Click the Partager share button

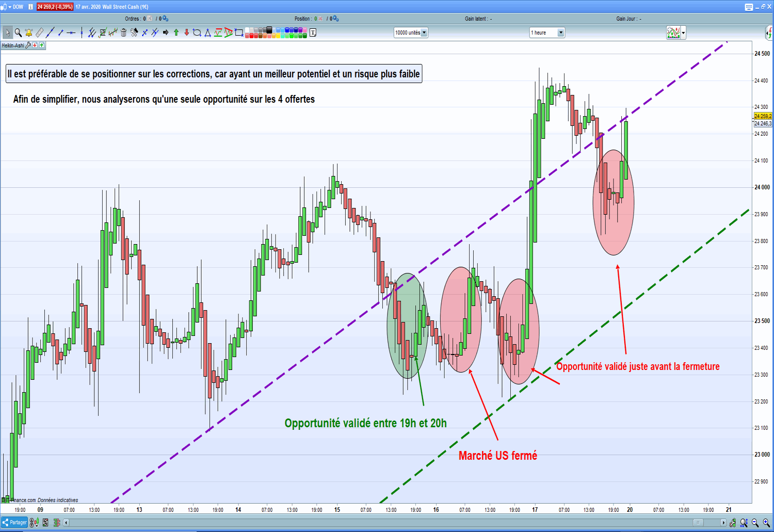click(x=14, y=522)
